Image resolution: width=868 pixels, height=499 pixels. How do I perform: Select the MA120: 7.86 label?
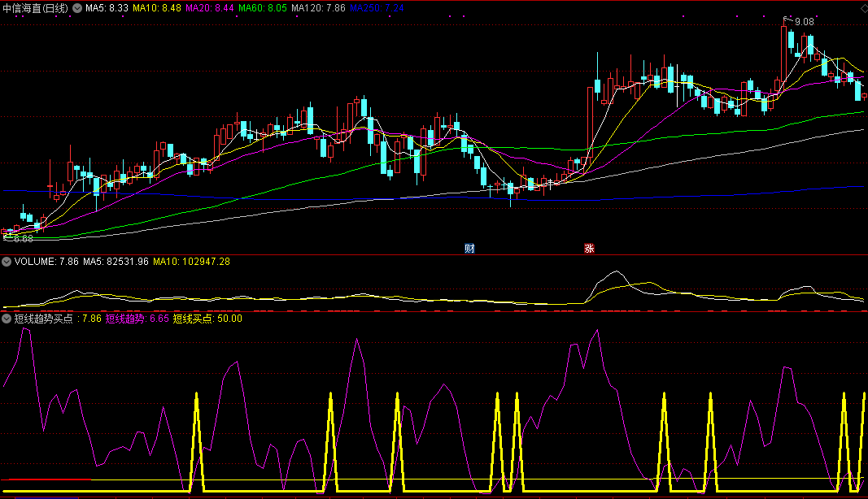318,8
